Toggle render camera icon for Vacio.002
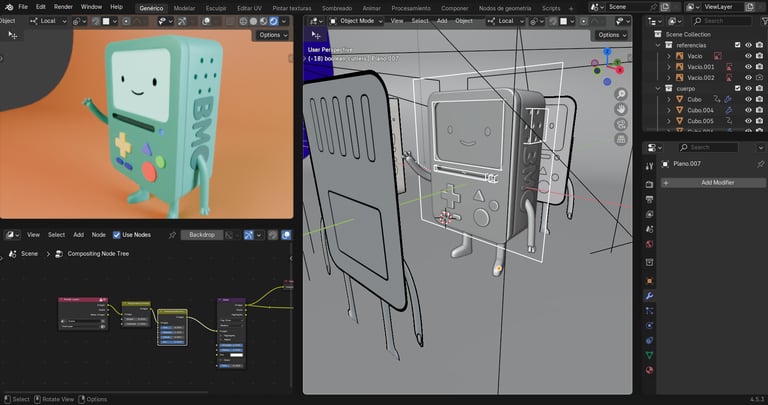 click(x=759, y=77)
